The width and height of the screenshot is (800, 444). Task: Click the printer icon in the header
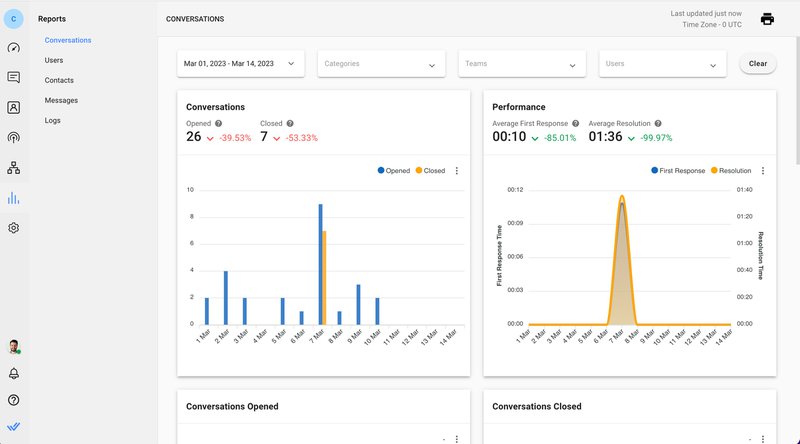coord(768,19)
